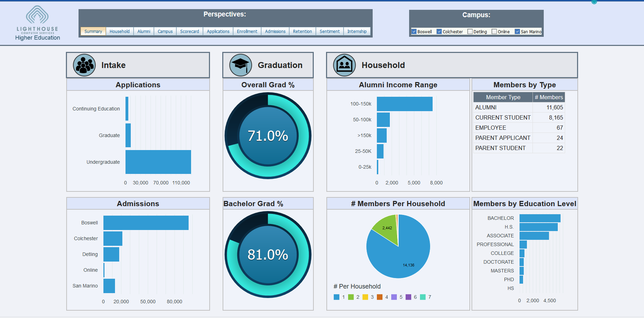644x318 pixels.
Task: Click the green legend swatch for 2
Action: 351,297
